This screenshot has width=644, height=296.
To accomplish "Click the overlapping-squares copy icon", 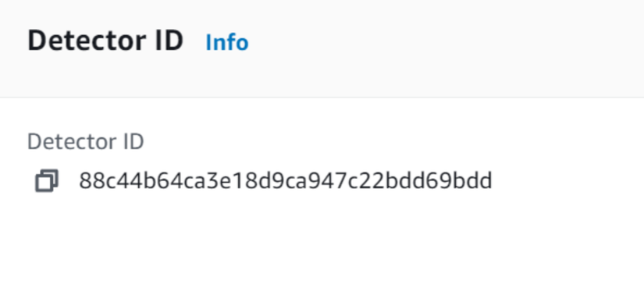I will click(47, 181).
